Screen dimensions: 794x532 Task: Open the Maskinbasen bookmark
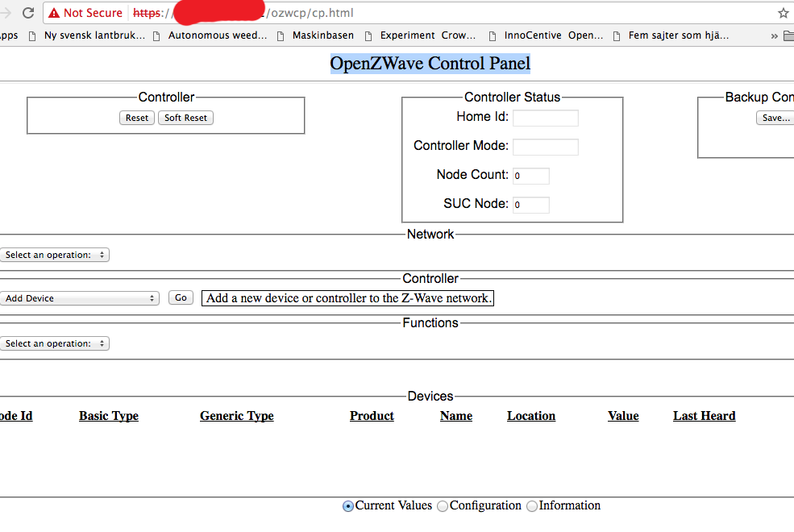click(315, 35)
